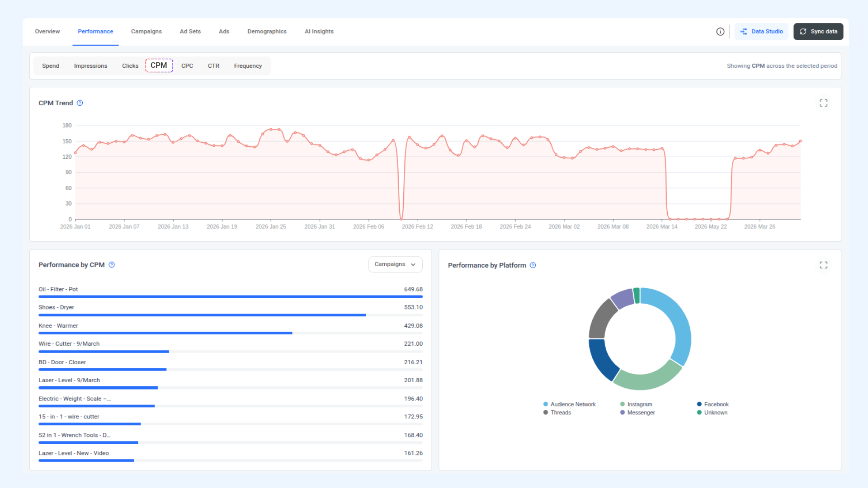Toggle Audience Network legend entry
Image resolution: width=868 pixels, height=488 pixels.
(x=569, y=404)
